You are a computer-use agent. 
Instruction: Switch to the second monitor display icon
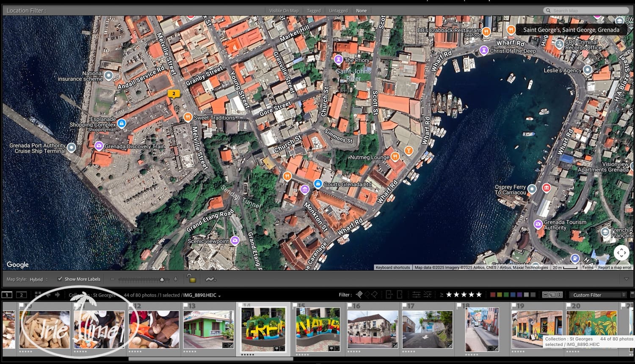click(21, 295)
